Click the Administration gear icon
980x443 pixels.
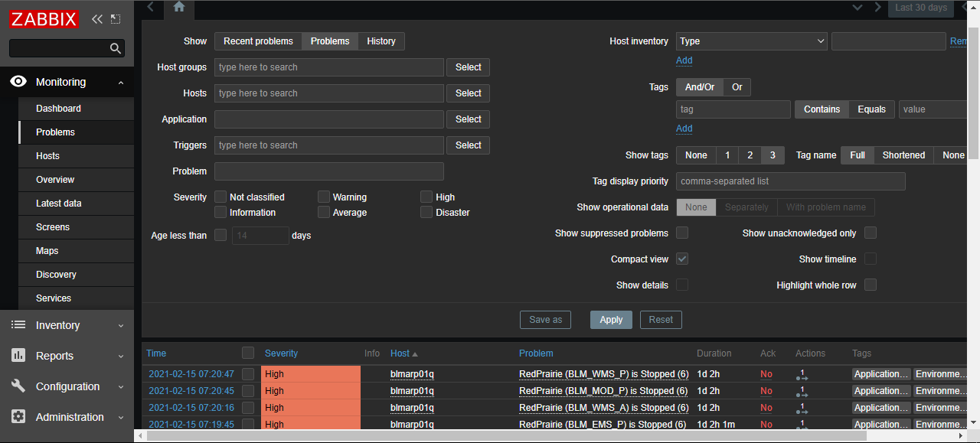(18, 417)
